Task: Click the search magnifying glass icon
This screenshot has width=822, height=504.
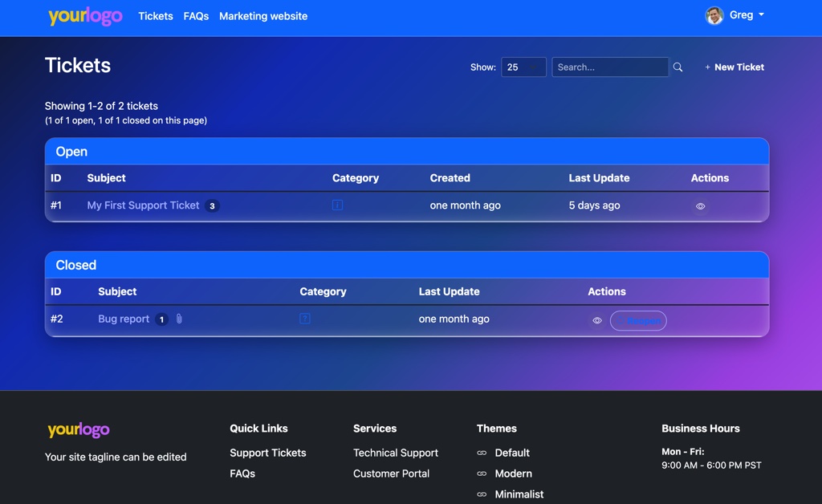Action: 678,67
